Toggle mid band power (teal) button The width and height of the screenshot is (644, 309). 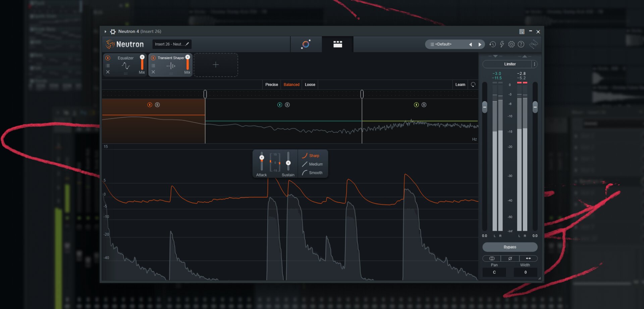coord(280,105)
